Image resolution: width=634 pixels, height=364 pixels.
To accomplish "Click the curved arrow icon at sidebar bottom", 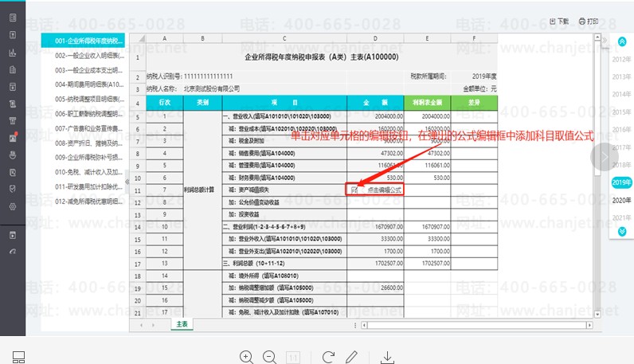I will coord(13,251).
